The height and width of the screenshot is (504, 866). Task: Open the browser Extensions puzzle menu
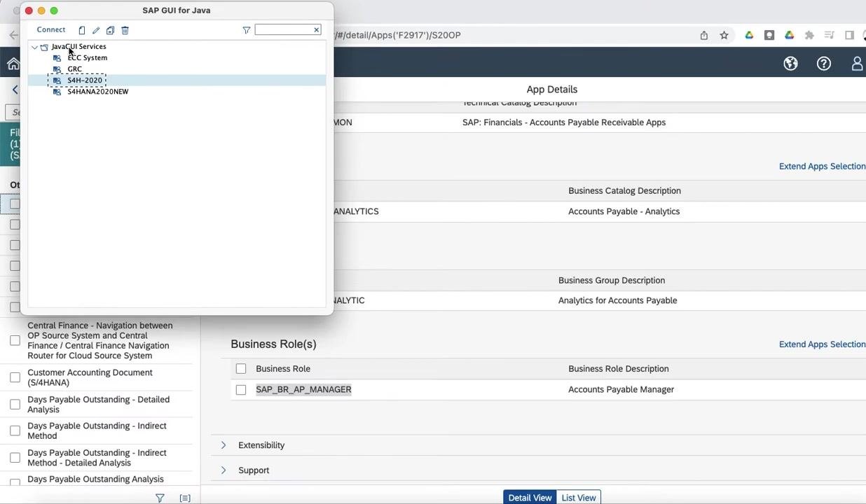[x=809, y=35]
